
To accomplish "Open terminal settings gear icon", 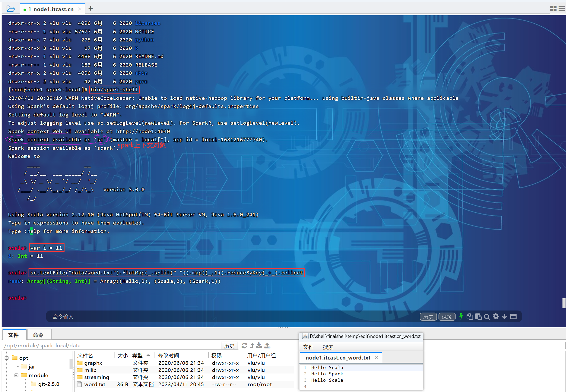I will [x=496, y=316].
